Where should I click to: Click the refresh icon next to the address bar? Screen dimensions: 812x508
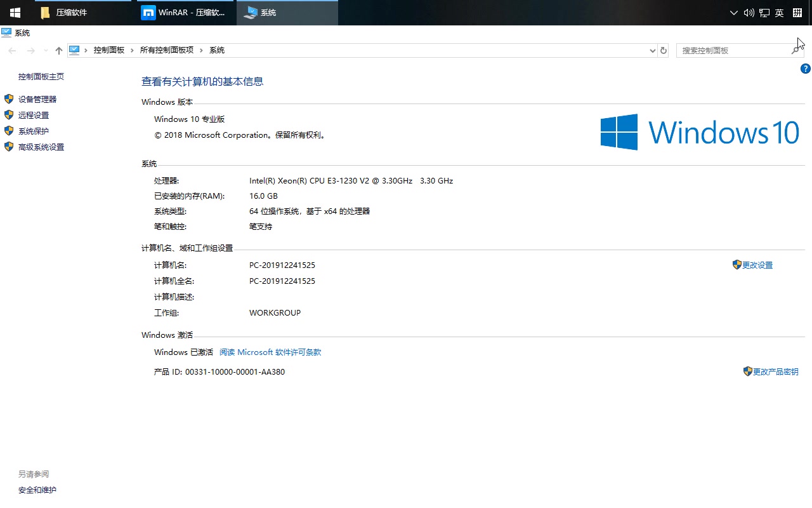[664, 50]
